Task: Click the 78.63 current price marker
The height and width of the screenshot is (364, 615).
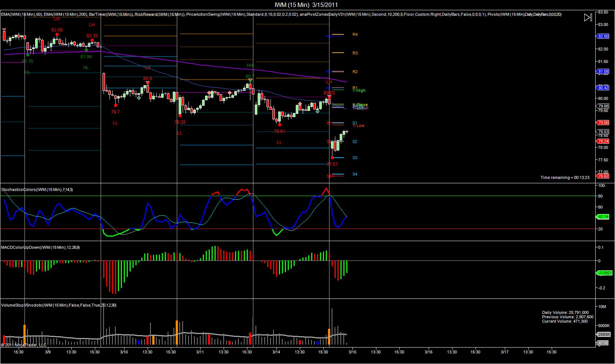Action: pyautogui.click(x=603, y=132)
